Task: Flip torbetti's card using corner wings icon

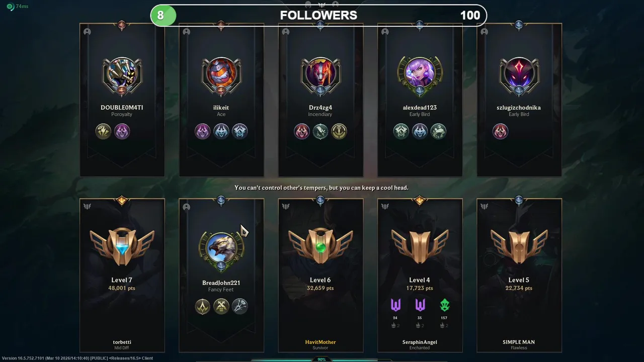Action: click(x=87, y=206)
